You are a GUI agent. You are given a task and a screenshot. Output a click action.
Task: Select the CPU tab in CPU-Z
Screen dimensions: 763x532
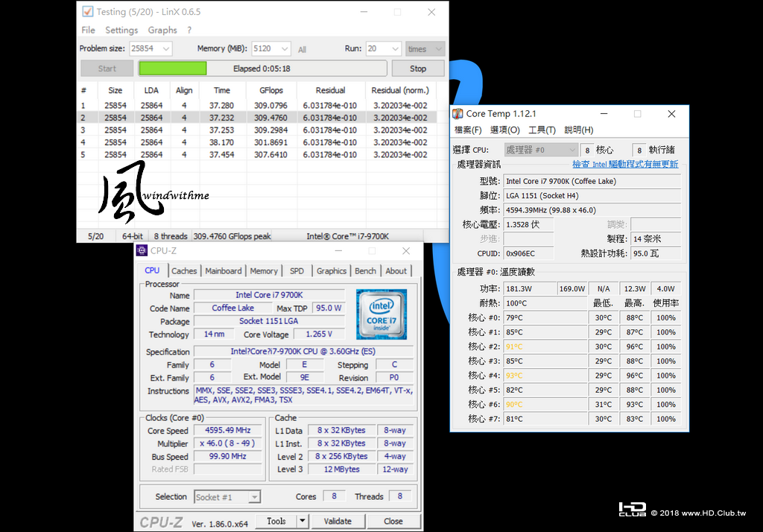(152, 270)
